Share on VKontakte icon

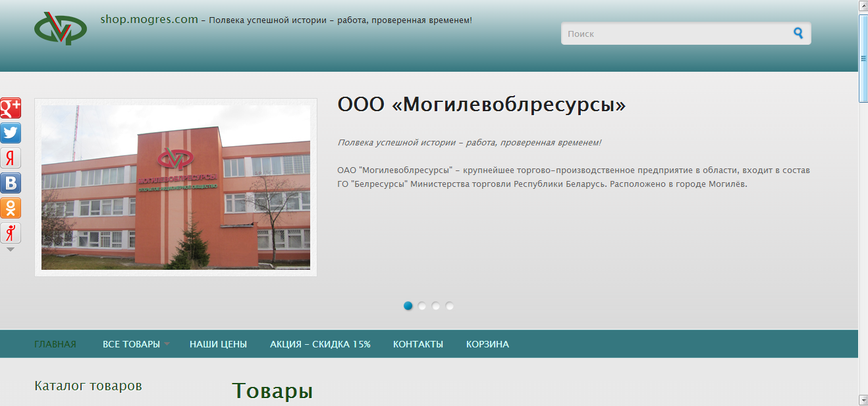click(11, 183)
